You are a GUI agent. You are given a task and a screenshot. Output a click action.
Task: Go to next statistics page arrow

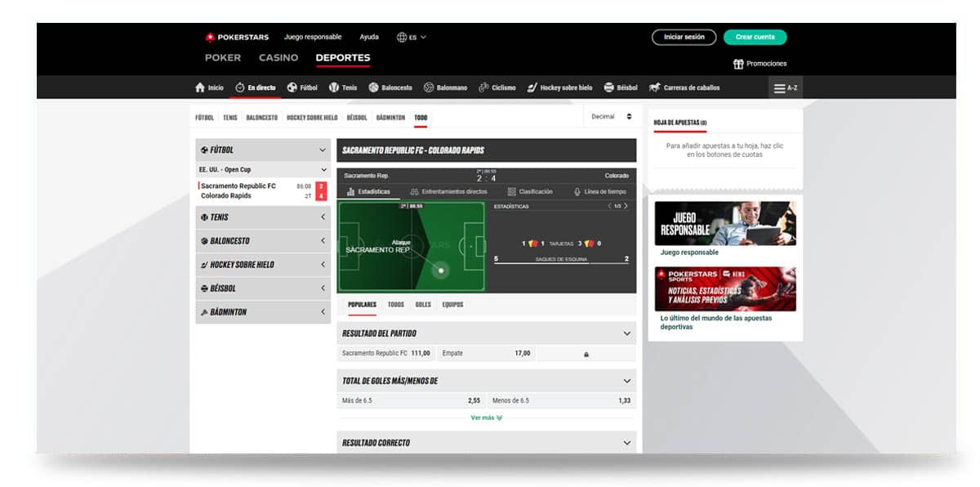626,206
